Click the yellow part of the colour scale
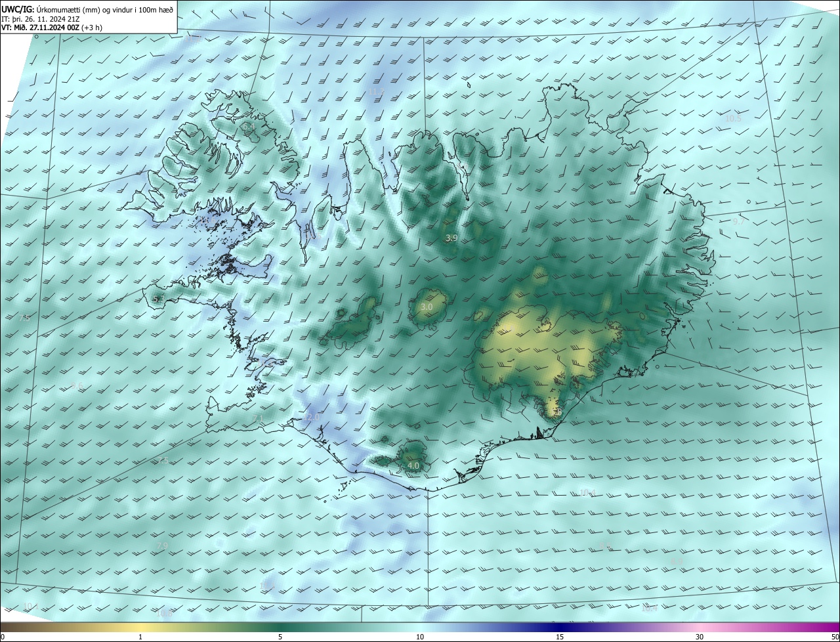Screen dimensions: 840x642 click(x=140, y=627)
